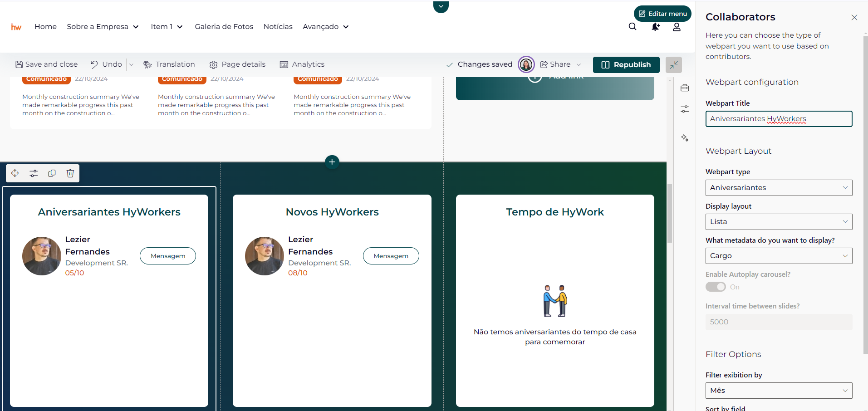Delete webpart using trash icon

[x=70, y=173]
